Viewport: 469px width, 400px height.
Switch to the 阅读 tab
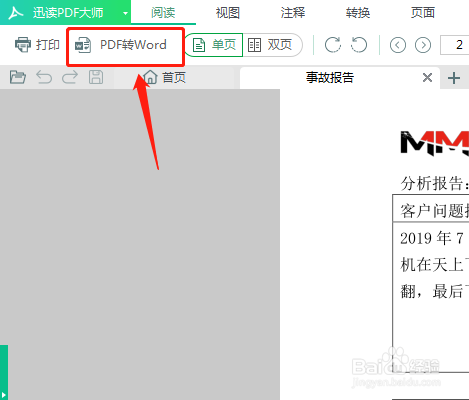(163, 13)
